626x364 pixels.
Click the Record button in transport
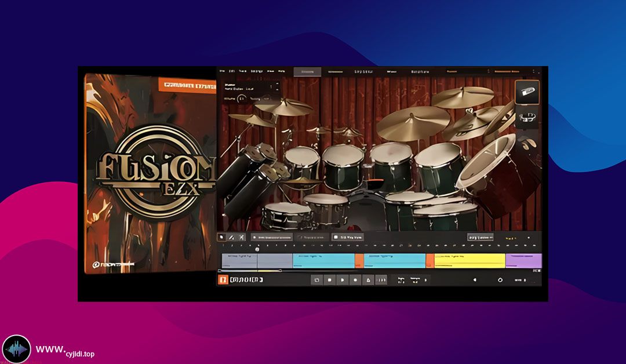[x=355, y=280]
